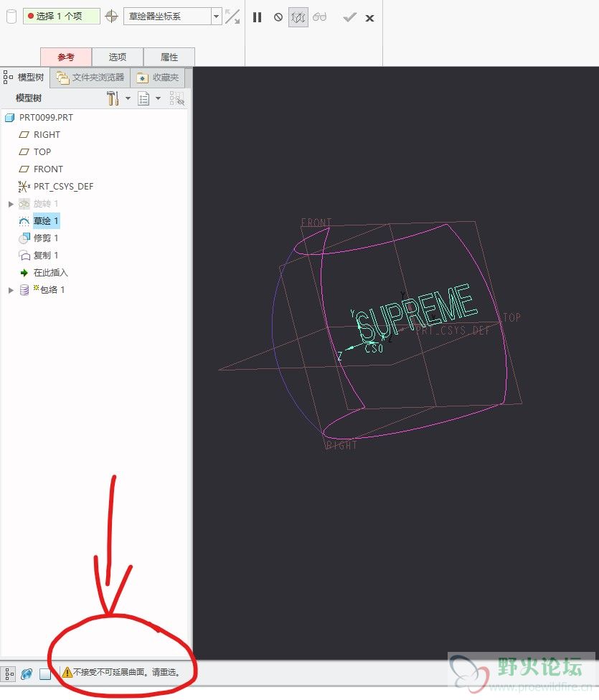Click the RIGHT plane icon
Image resolution: width=599 pixels, height=700 pixels.
24,134
